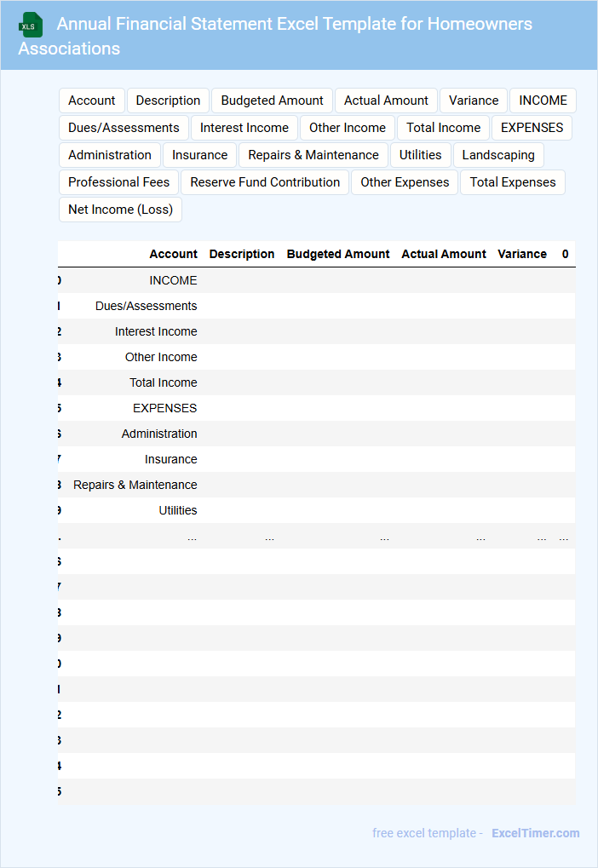Select the Variance column header
The image size is (598, 868).
tap(521, 254)
